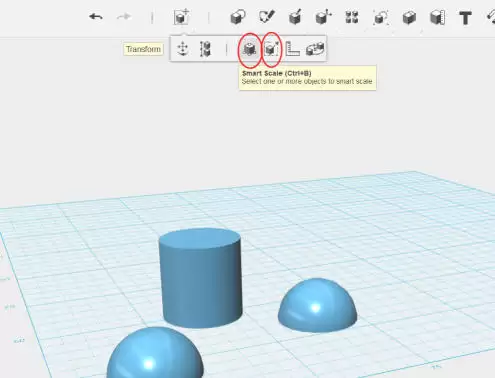Select the hemisphere right of the cylinder

pos(317,305)
